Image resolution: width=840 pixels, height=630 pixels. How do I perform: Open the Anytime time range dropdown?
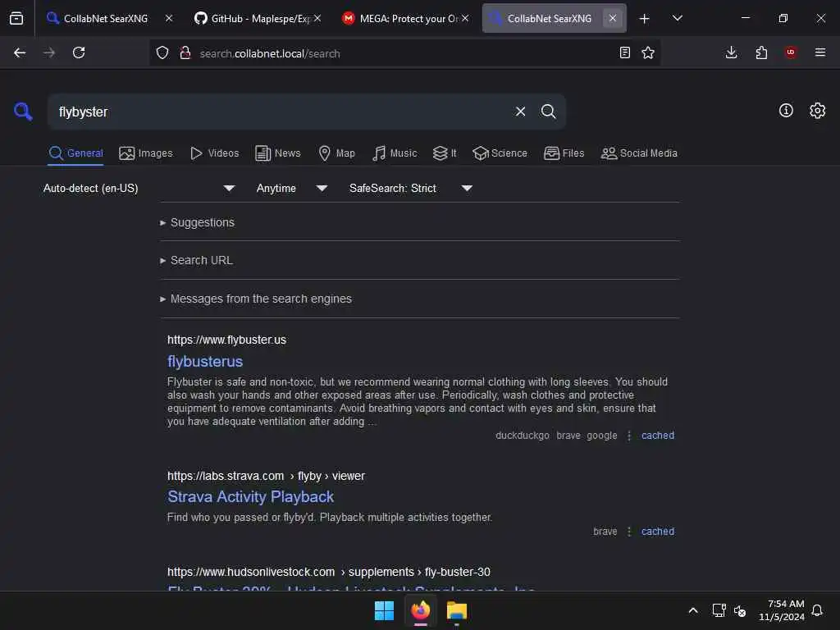tap(291, 188)
